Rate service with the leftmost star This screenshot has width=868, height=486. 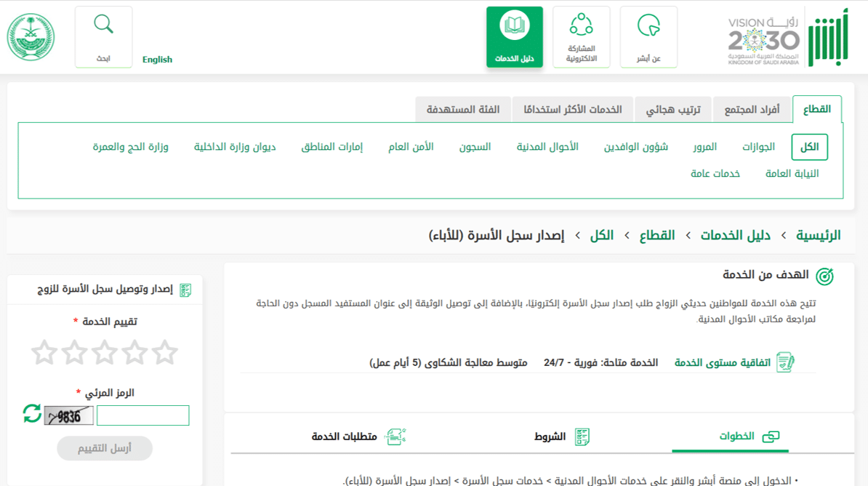(x=44, y=352)
